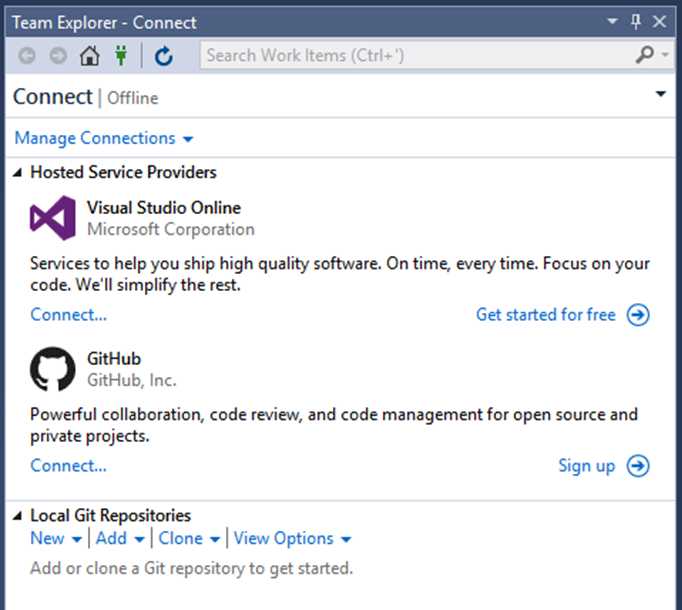This screenshot has height=610, width=682.
Task: Refresh the Team Explorer panel
Action: pyautogui.click(x=164, y=56)
